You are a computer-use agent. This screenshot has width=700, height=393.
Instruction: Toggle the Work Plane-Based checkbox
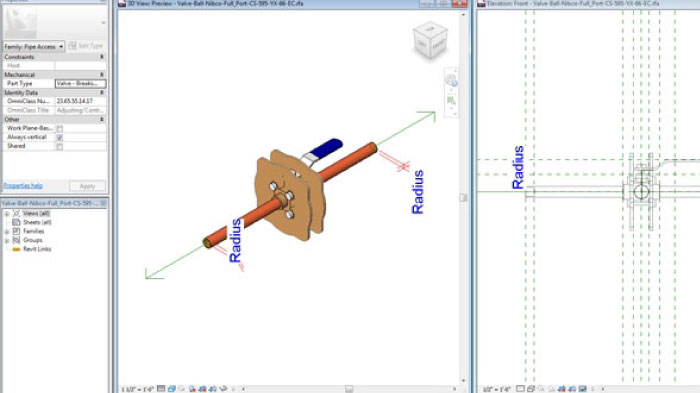(x=59, y=129)
